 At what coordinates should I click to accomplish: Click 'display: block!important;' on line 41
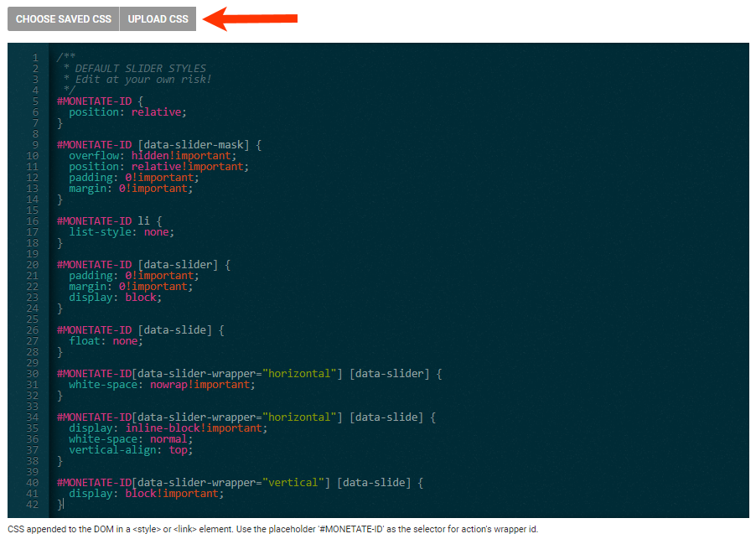click(x=146, y=494)
